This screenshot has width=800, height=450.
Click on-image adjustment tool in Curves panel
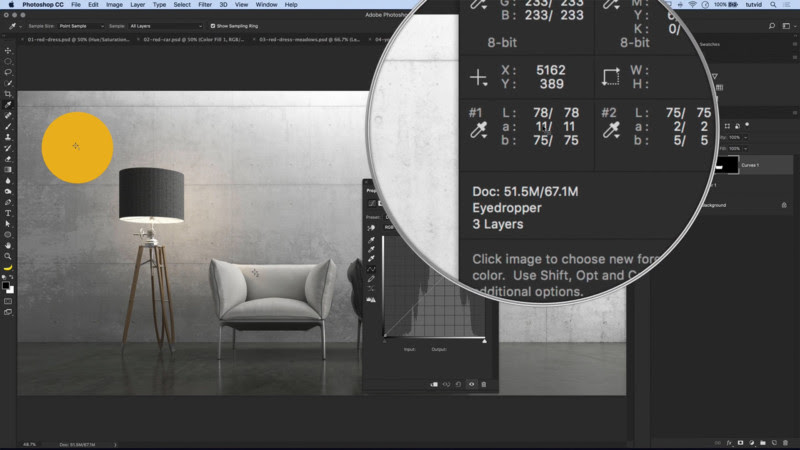tap(371, 228)
